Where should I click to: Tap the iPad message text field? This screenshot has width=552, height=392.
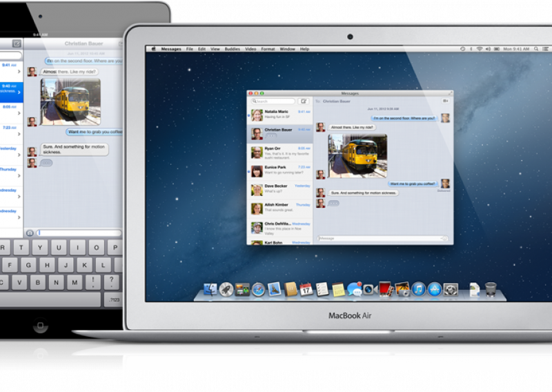click(x=79, y=233)
